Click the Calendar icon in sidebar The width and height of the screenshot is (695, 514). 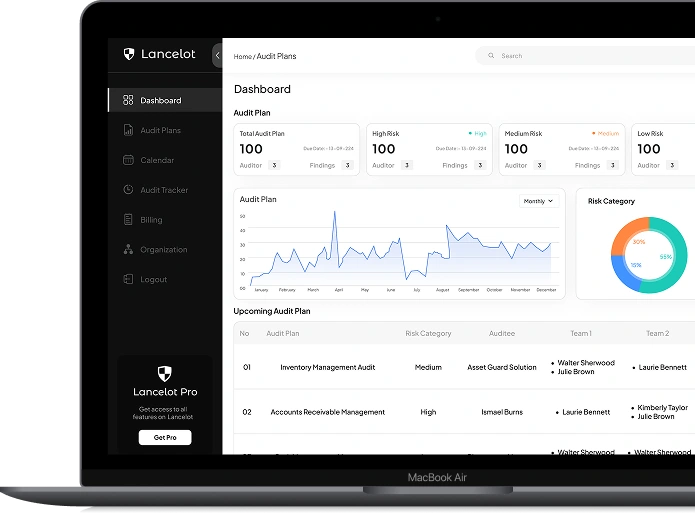coord(128,160)
